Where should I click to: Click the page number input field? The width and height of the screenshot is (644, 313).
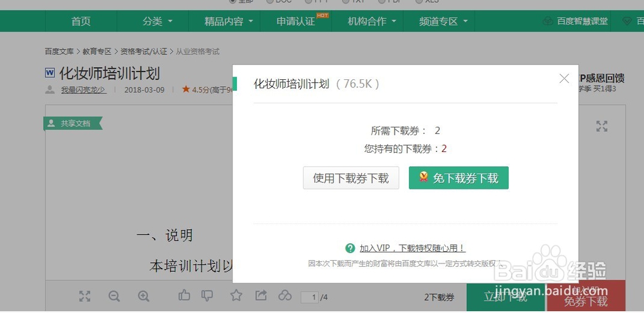(x=310, y=297)
